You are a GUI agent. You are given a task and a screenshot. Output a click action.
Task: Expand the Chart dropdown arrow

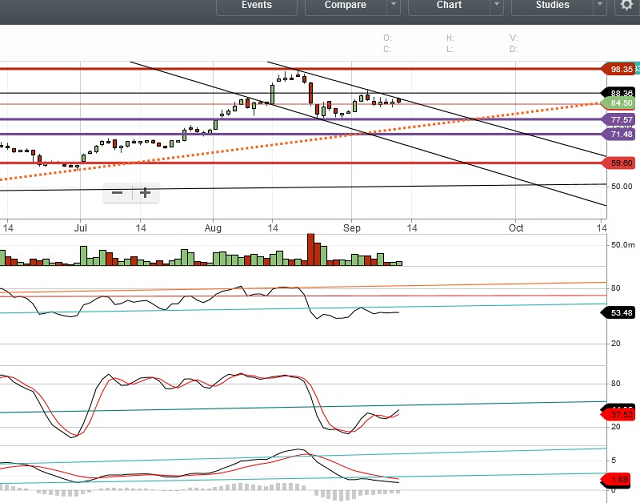point(498,5)
